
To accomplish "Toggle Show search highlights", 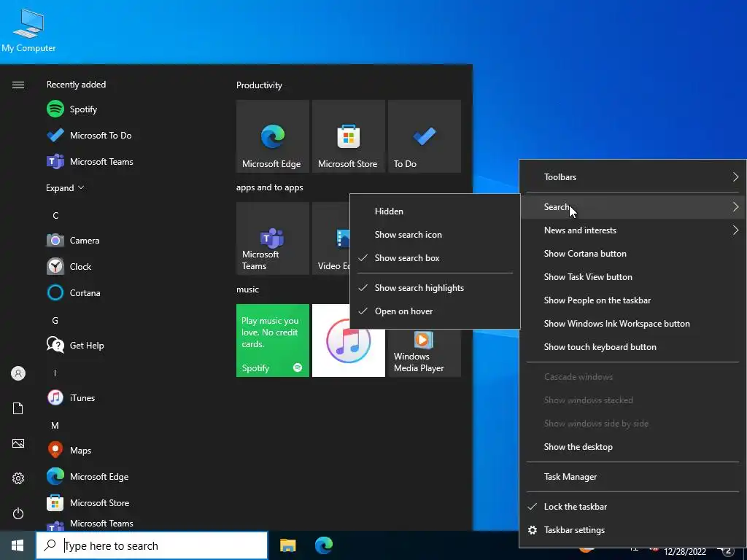I will 435,287.
